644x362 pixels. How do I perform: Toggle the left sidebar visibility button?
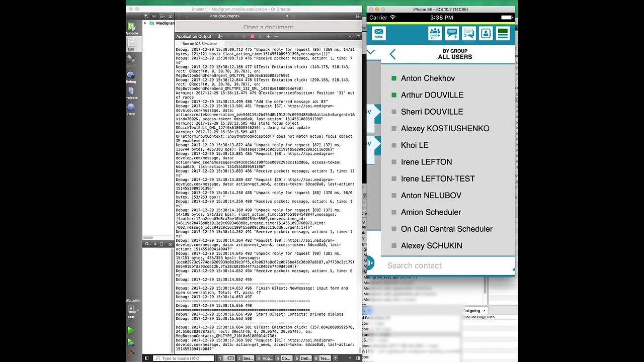tap(147, 358)
